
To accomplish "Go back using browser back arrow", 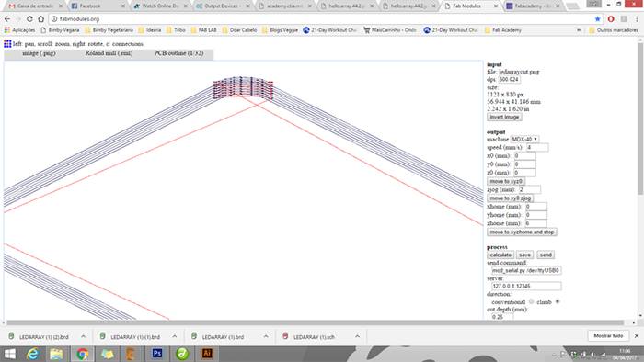I will point(7,19).
